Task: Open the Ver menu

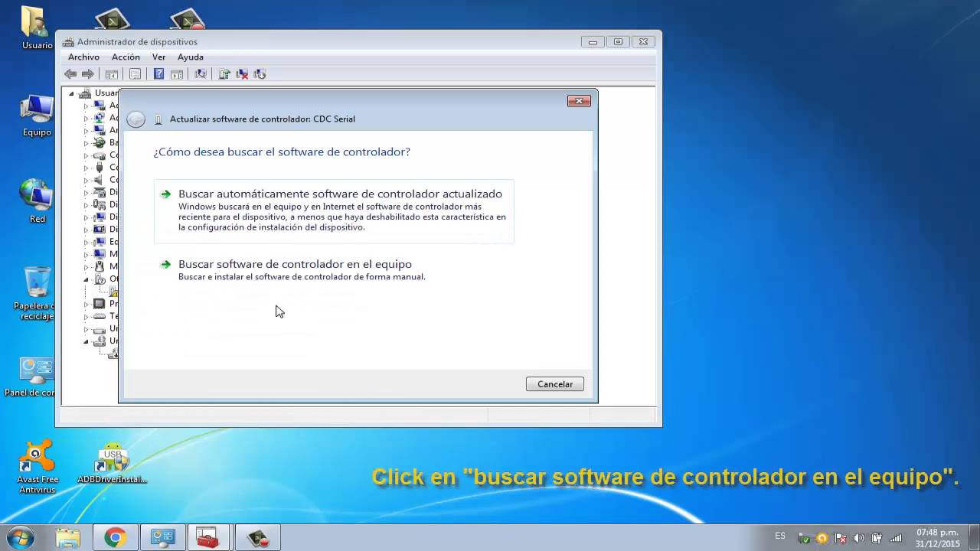Action: (158, 57)
